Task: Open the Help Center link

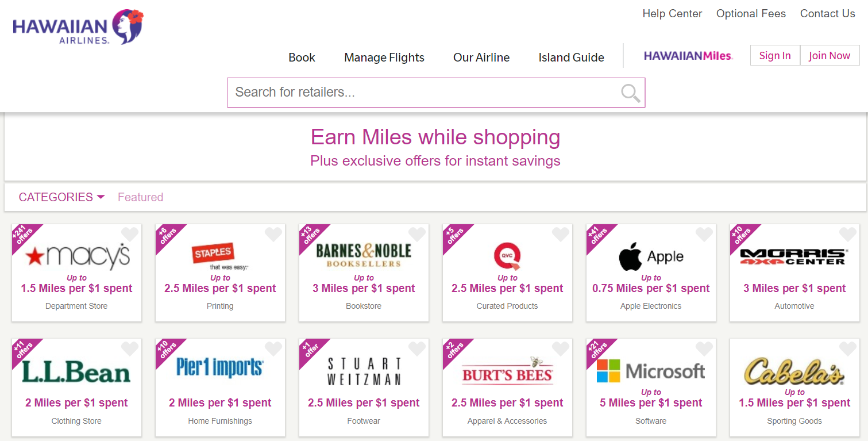Action: (x=672, y=13)
